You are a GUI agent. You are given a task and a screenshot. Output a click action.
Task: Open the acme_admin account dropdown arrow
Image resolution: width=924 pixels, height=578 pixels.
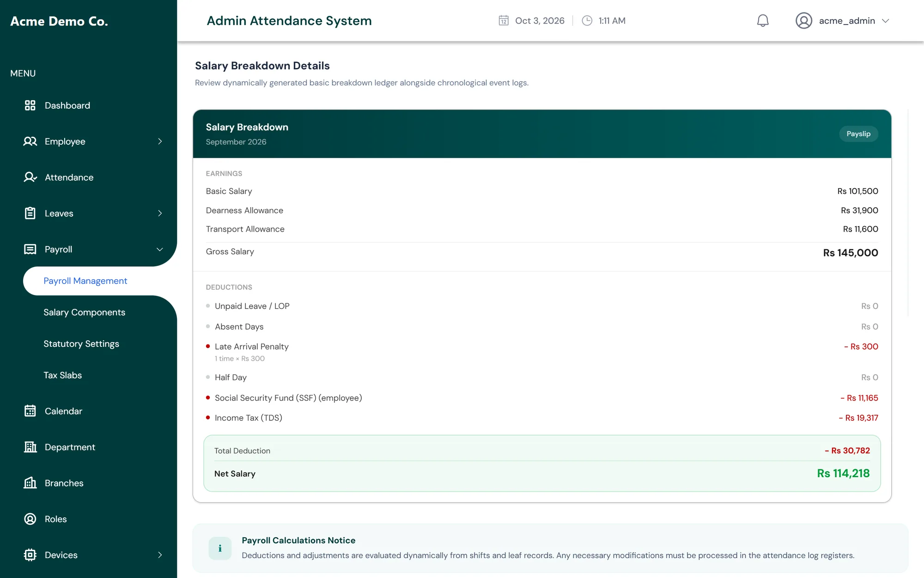(886, 21)
